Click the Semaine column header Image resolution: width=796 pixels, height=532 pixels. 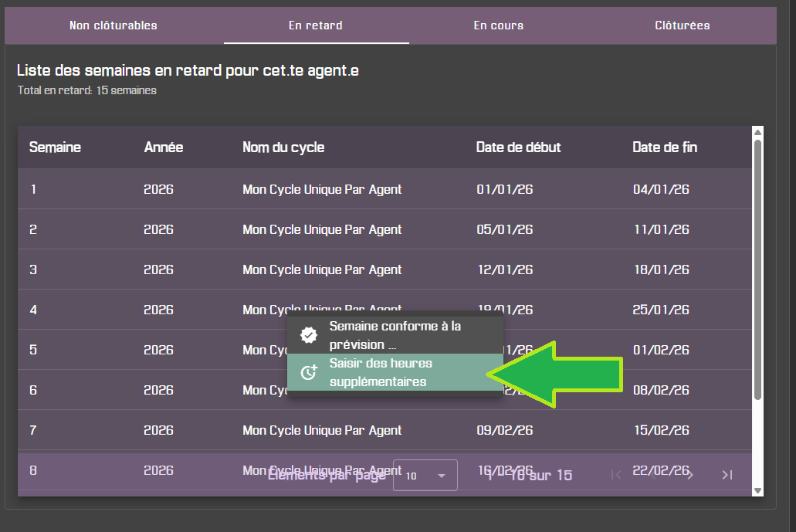[x=55, y=147]
